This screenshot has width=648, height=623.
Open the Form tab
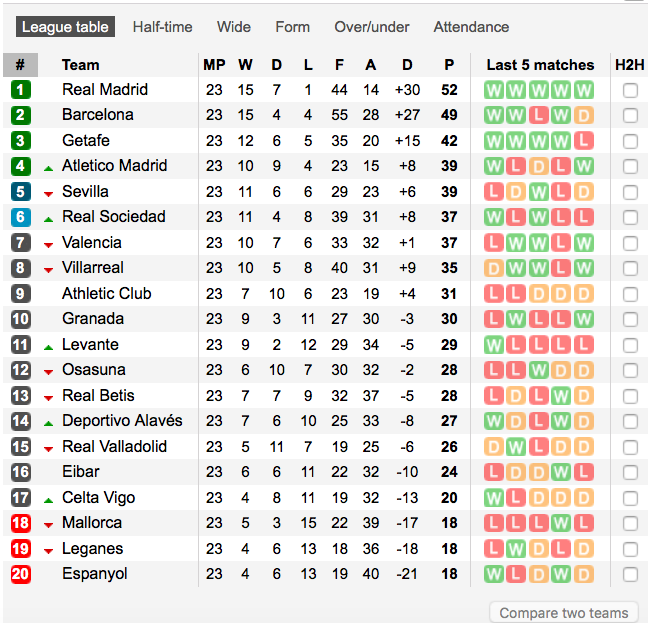[293, 27]
